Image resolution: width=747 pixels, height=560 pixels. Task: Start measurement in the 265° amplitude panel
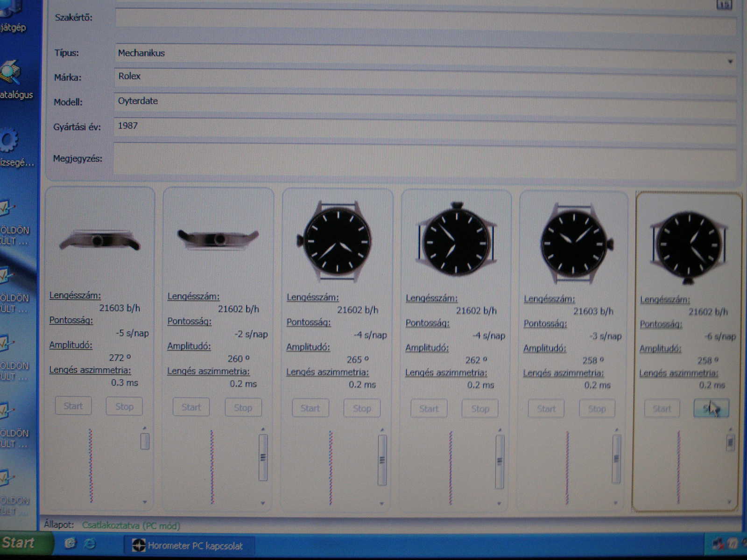tap(310, 408)
